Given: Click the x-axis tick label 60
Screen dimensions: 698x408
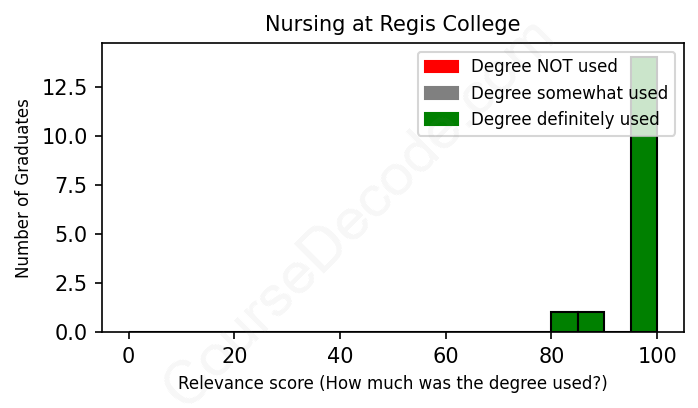Looking at the screenshot, I should point(445,355).
